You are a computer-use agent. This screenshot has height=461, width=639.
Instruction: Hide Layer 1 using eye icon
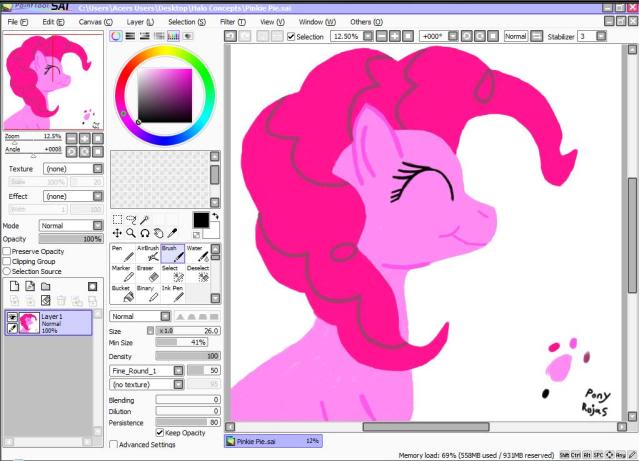[x=12, y=317]
